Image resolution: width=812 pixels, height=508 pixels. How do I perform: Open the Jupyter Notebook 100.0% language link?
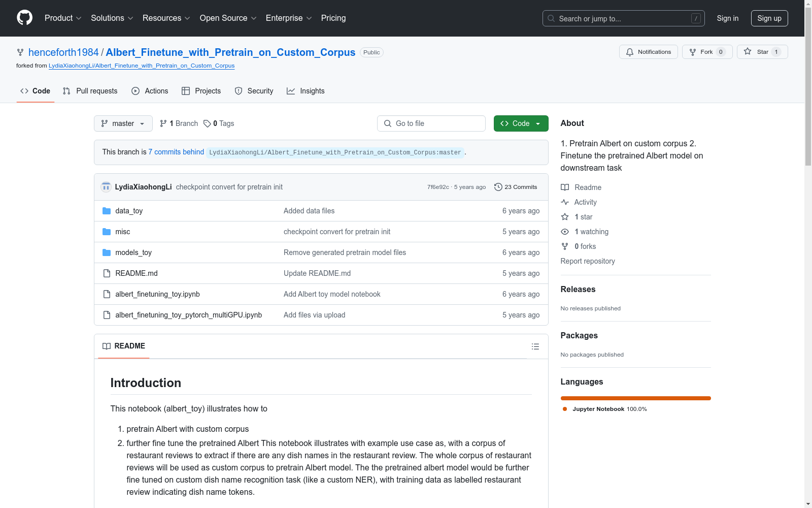click(x=604, y=409)
